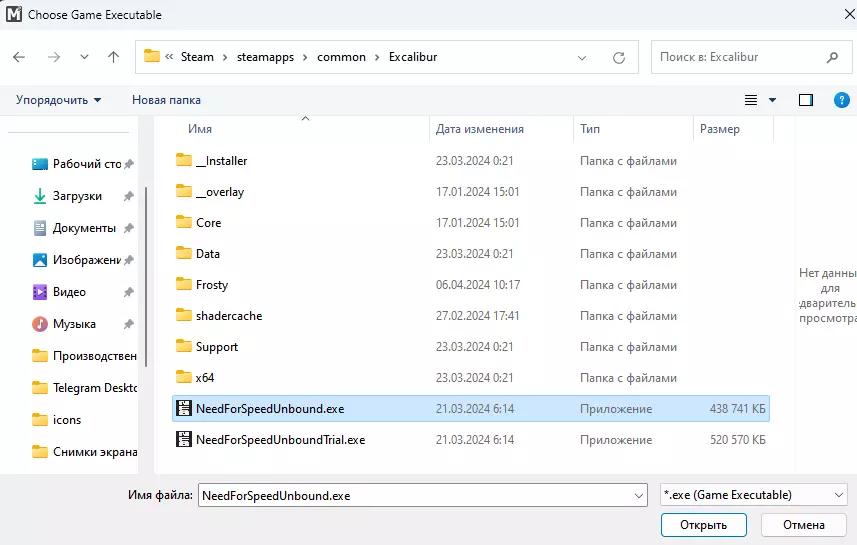Change the view layout icon
Screen dimensions: 857x545
(x=751, y=100)
